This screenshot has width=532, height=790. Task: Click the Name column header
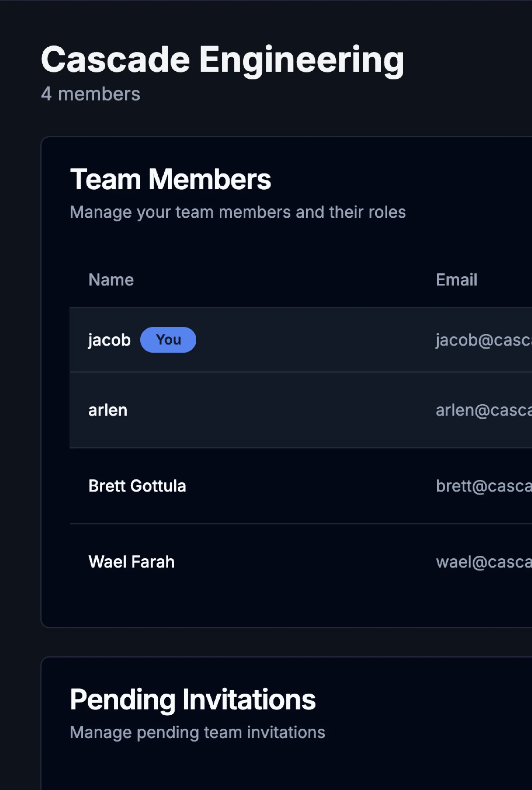[111, 280]
